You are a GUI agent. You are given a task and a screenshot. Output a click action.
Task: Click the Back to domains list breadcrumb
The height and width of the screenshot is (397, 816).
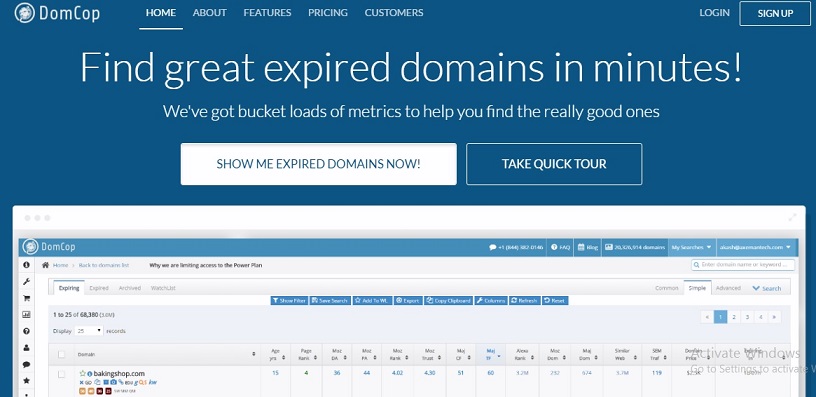coord(104,265)
